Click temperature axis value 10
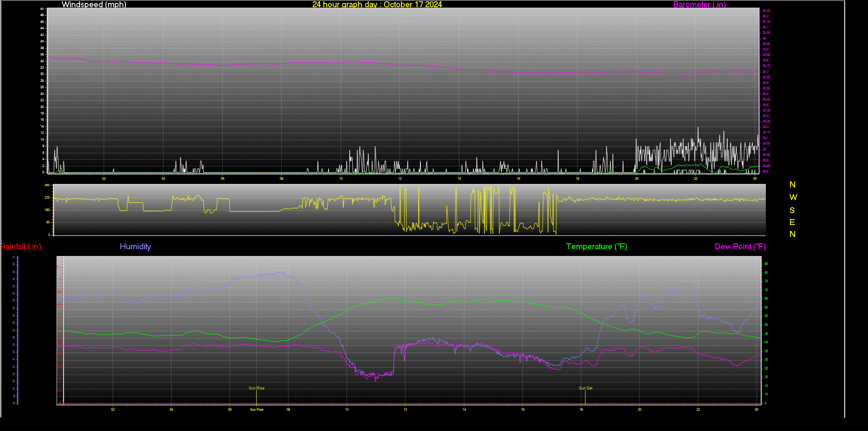This screenshot has width=868, height=431. click(766, 394)
